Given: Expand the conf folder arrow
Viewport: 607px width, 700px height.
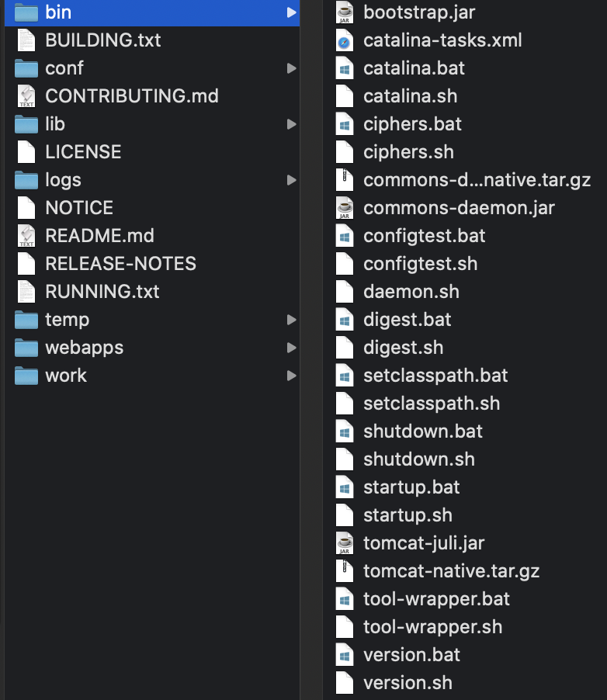Looking at the screenshot, I should [x=291, y=68].
